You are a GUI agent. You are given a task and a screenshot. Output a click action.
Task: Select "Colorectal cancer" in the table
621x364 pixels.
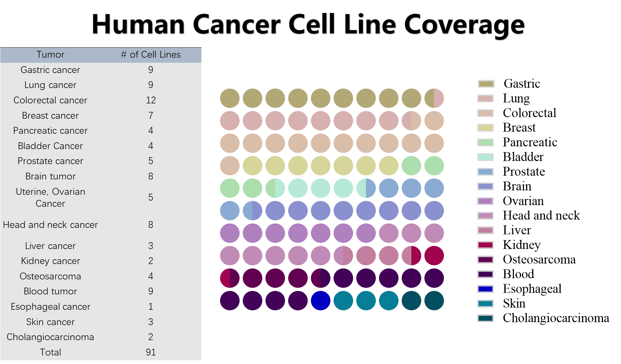51,100
